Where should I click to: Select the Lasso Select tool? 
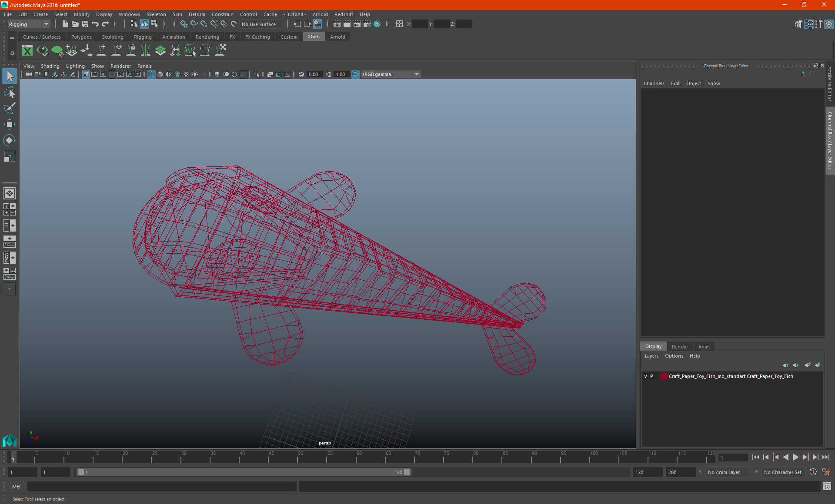coord(9,93)
